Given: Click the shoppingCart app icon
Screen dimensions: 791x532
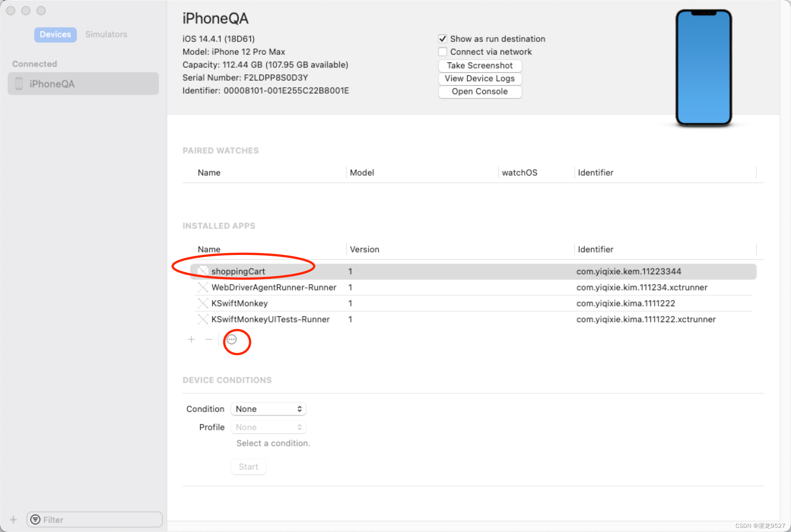Looking at the screenshot, I should (203, 271).
